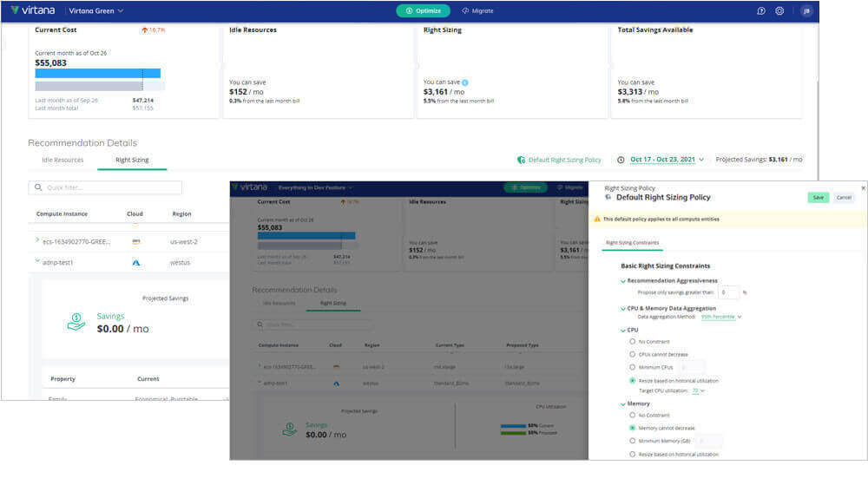Screen dimensions: 868x485
Task: Collapse the adnp-test1 row
Action: tap(37, 260)
